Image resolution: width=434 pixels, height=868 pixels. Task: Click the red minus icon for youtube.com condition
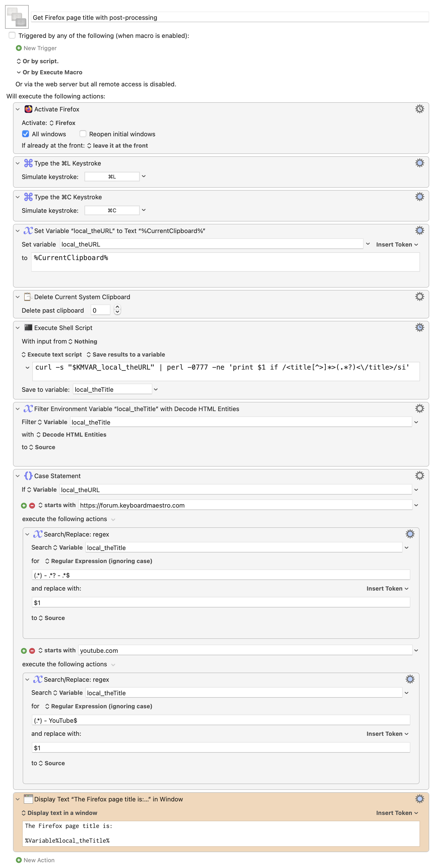pyautogui.click(x=32, y=651)
